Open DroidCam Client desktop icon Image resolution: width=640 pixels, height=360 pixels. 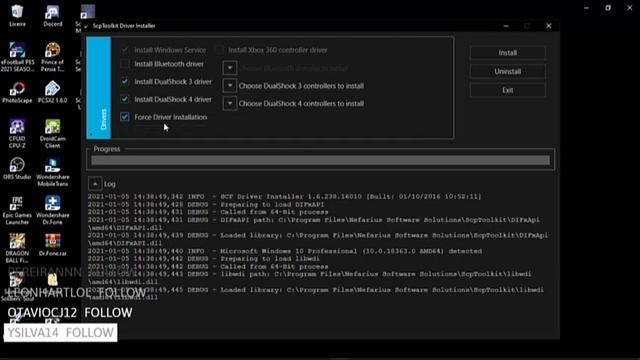coord(53,134)
